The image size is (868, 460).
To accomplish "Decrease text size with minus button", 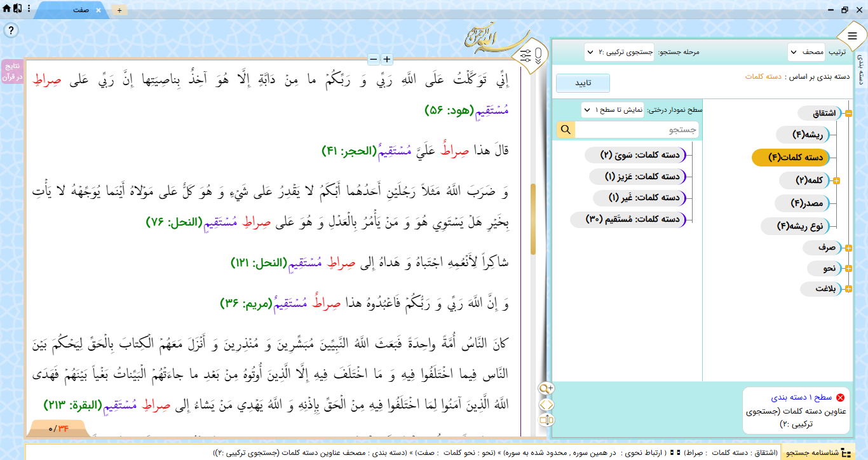I will tap(374, 59).
